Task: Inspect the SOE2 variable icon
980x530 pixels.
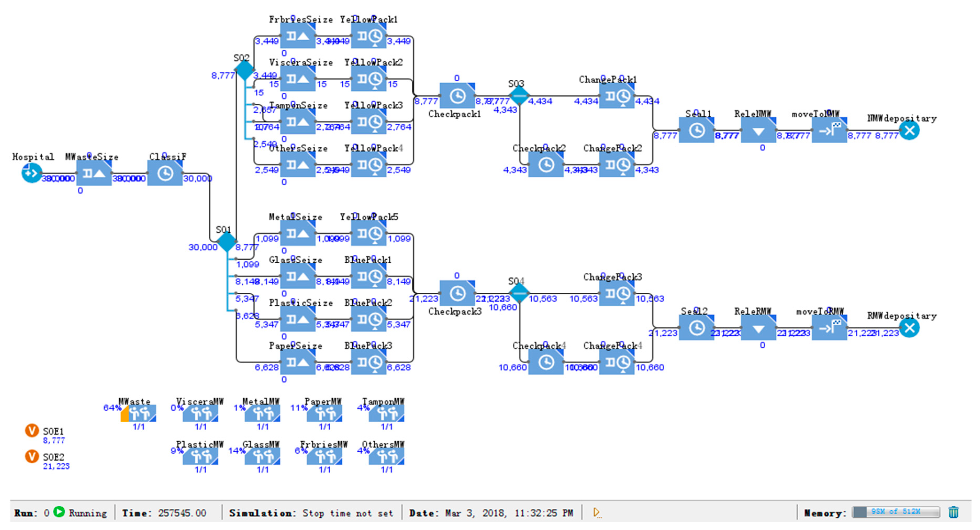Action: pyautogui.click(x=32, y=456)
